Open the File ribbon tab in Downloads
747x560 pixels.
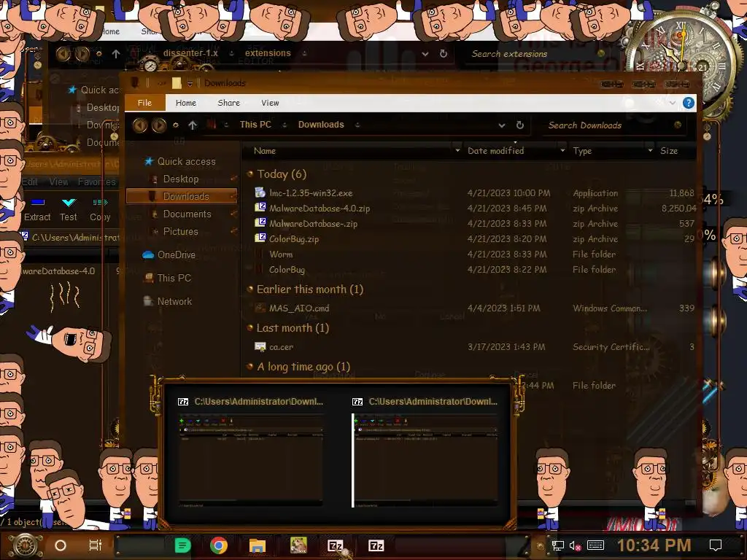coord(145,103)
